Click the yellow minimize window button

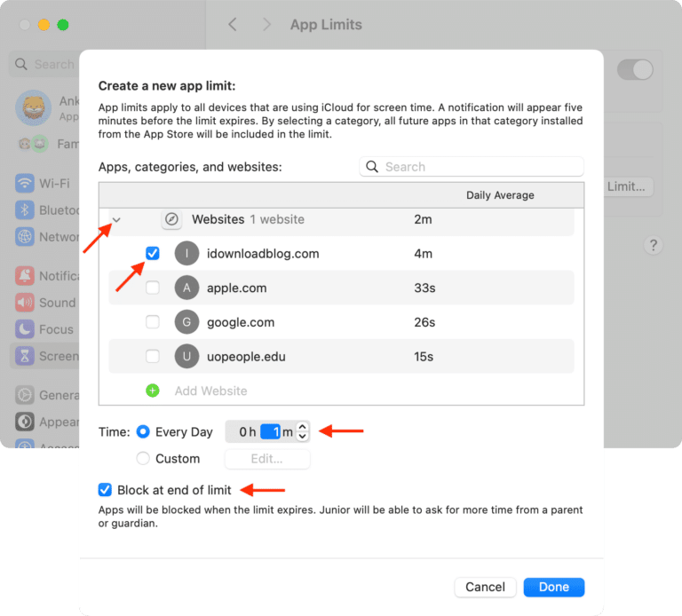tap(44, 25)
